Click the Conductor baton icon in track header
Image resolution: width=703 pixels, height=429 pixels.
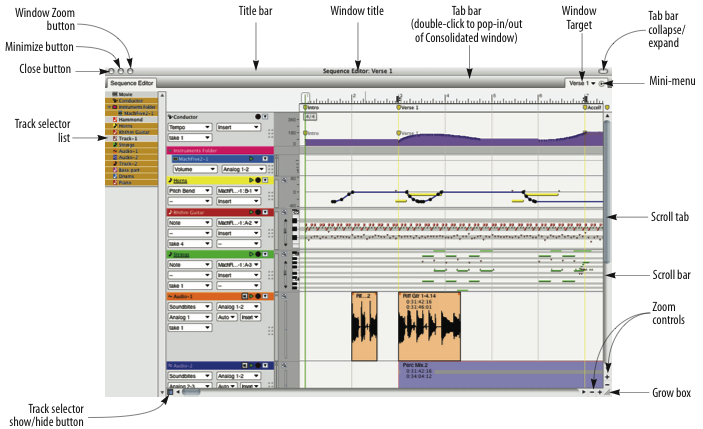tap(170, 117)
